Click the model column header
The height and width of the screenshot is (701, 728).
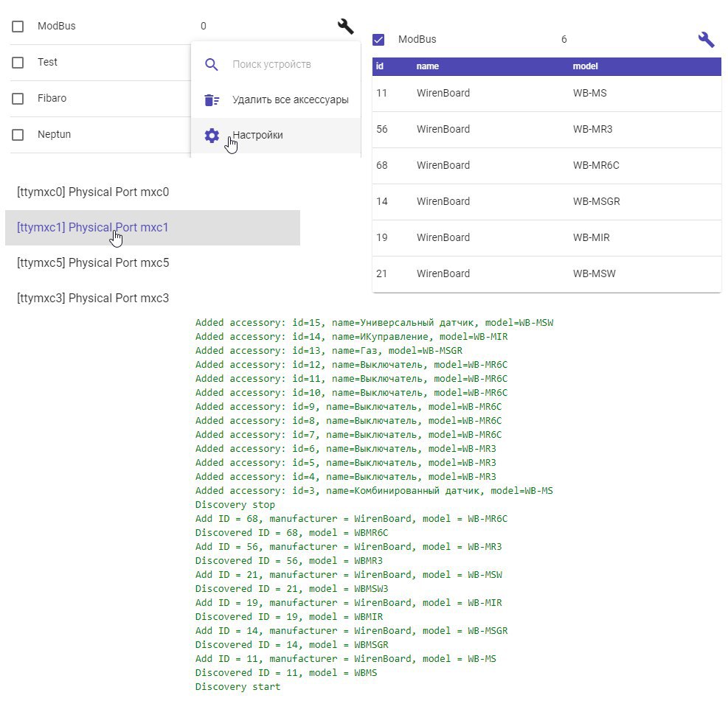(x=585, y=66)
